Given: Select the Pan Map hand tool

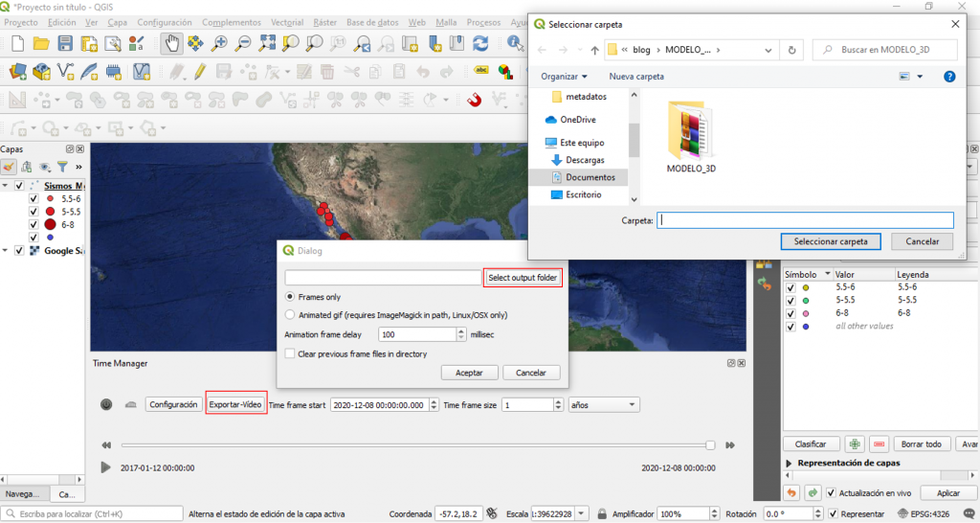Looking at the screenshot, I should tap(172, 43).
